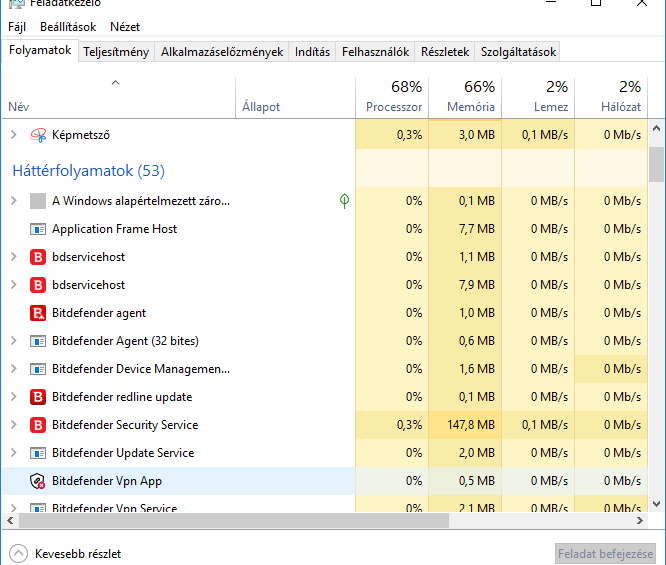The height and width of the screenshot is (565, 666).
Task: Click the Bitdefender Agent (32 bites) icon
Action: coord(38,341)
